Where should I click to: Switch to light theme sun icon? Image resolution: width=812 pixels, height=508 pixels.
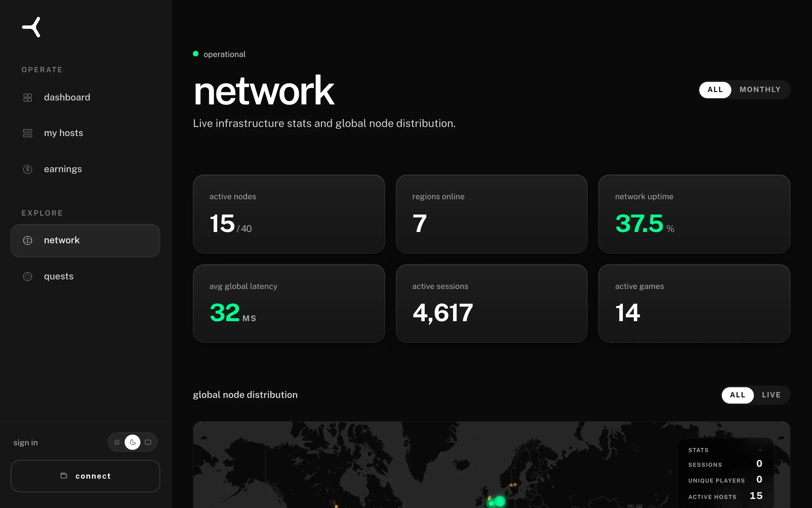click(117, 442)
